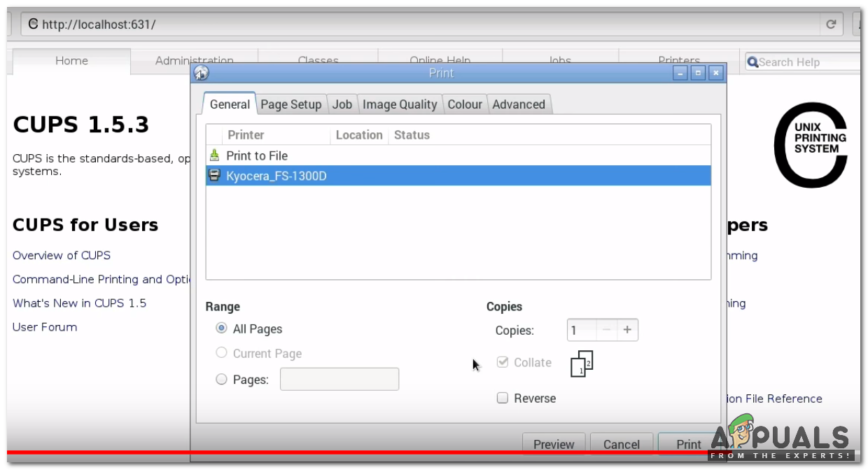868x470 pixels.
Task: Open the Overview of CUPS link
Action: click(x=62, y=255)
